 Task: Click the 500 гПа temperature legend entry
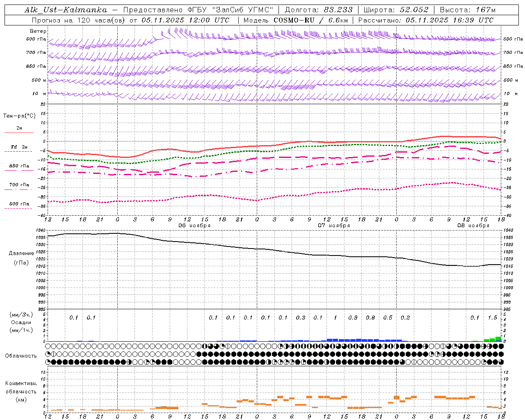[x=19, y=204]
